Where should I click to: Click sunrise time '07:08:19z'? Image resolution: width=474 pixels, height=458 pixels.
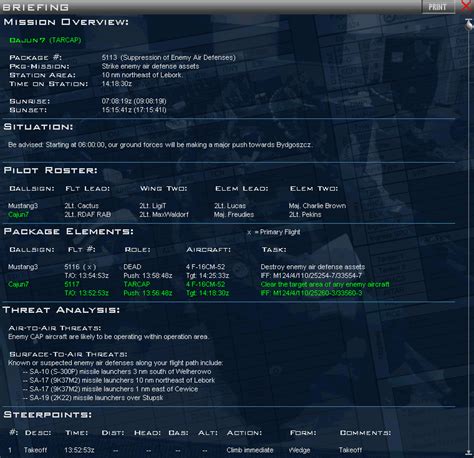pyautogui.click(x=117, y=101)
